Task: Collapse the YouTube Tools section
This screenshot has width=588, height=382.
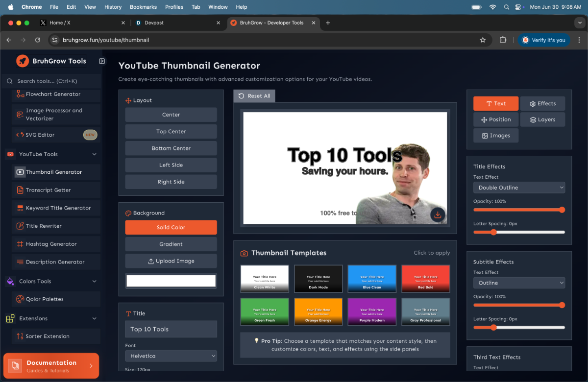Action: pos(95,154)
